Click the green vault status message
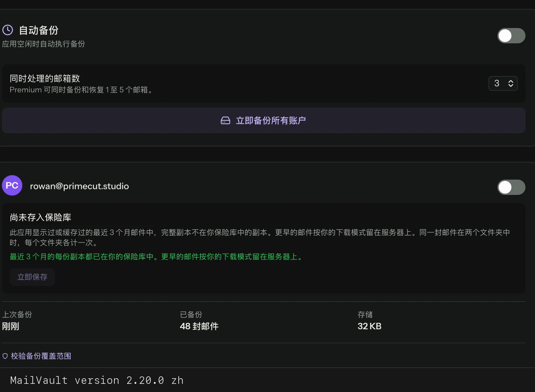 pyautogui.click(x=157, y=257)
